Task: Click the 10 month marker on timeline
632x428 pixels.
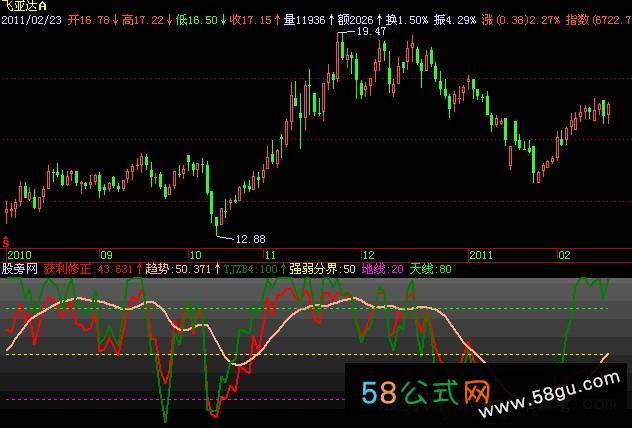Action: [x=195, y=255]
